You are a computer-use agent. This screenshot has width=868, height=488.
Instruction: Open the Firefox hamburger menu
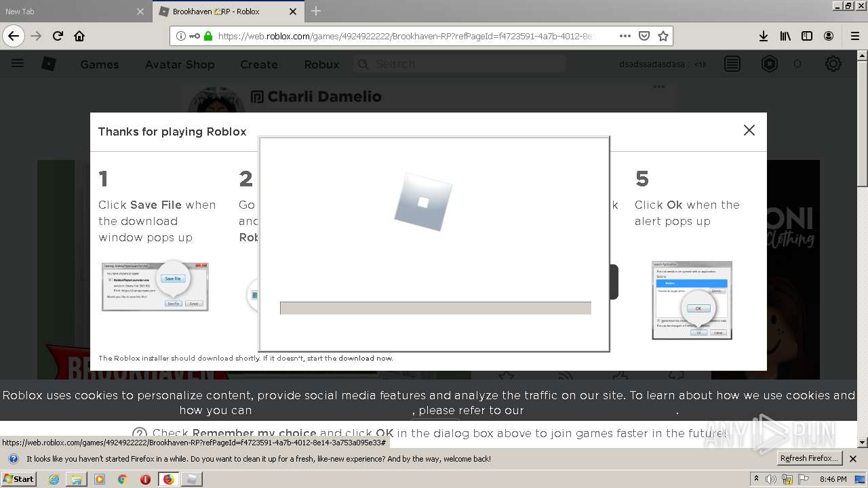[x=854, y=36]
